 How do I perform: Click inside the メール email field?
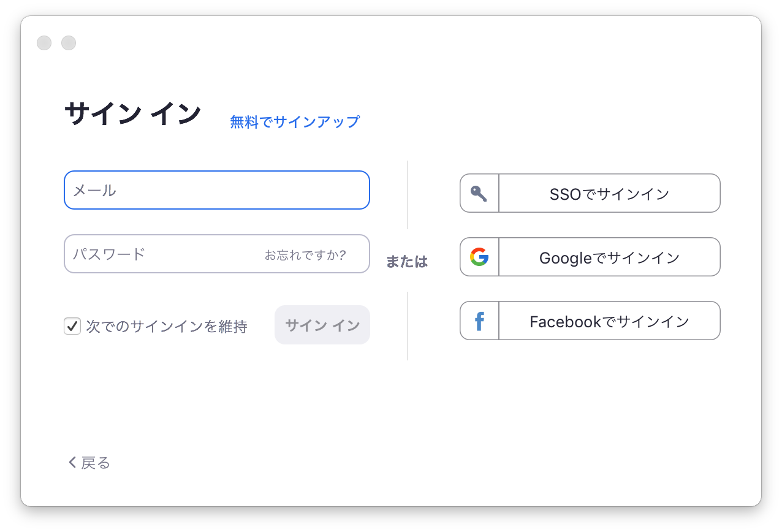[x=216, y=190]
